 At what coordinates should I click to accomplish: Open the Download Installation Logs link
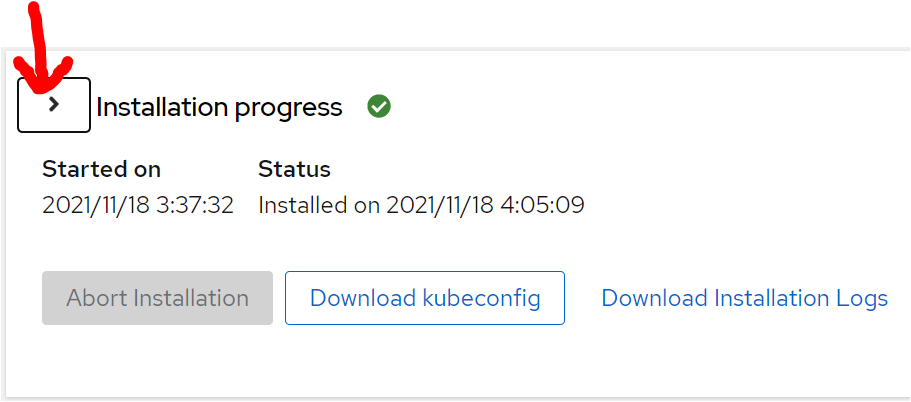click(744, 298)
